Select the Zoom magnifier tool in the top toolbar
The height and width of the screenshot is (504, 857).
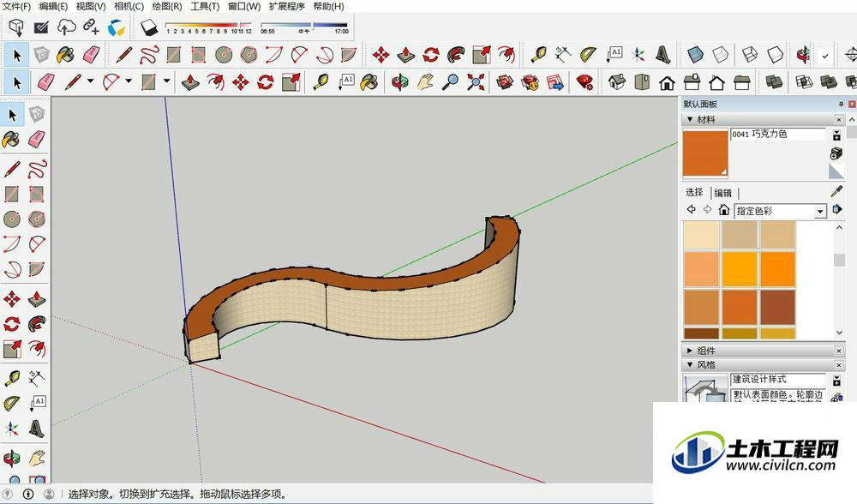pos(451,82)
